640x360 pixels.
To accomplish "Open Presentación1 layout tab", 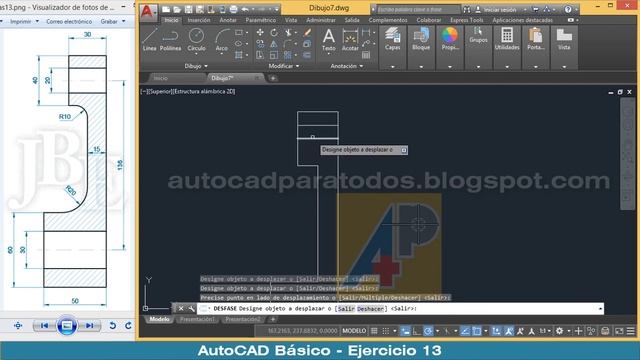I will point(197,319).
